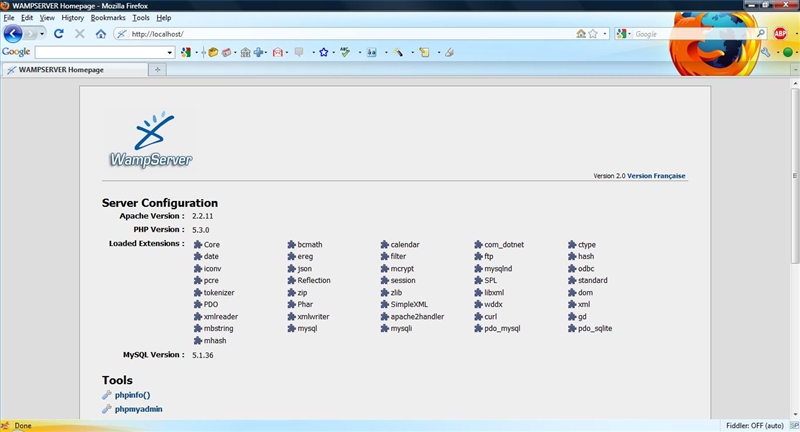This screenshot has height=432, width=800.
Task: Click the search magnifier in Google search box
Action: click(761, 34)
